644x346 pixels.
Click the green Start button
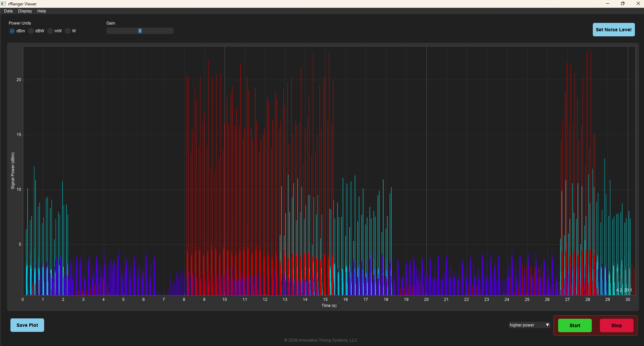(x=575, y=325)
